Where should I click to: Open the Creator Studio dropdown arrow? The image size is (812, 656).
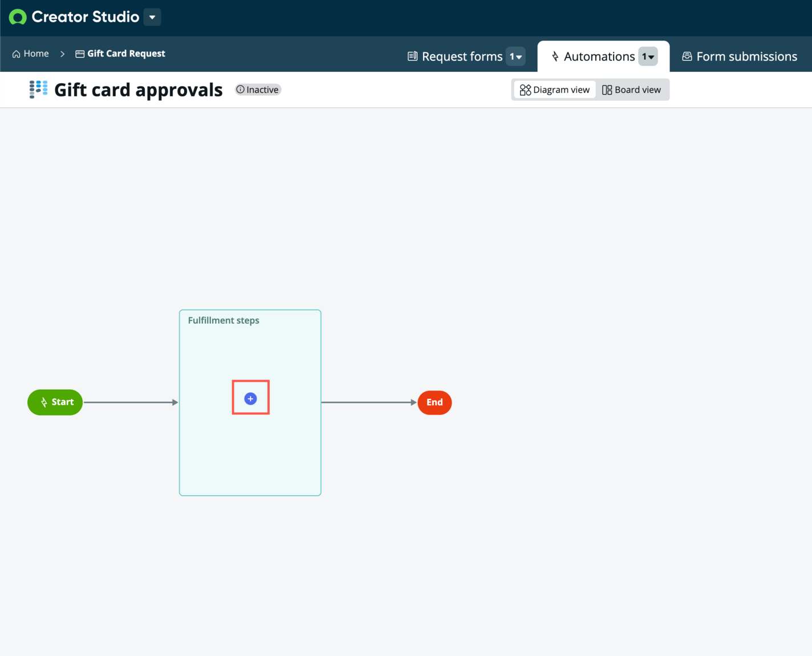[152, 17]
